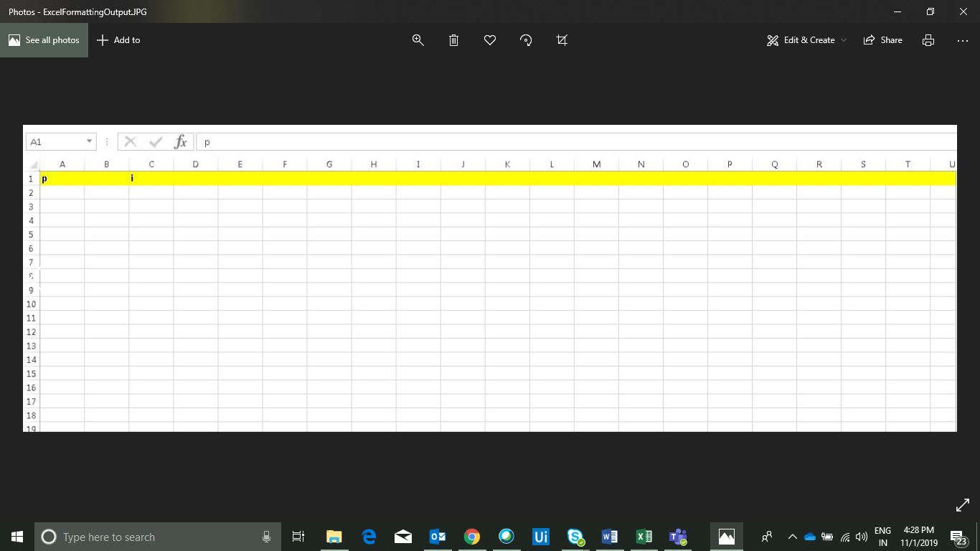Click the select-all corner triangle of the sheet
980x551 pixels.
[x=33, y=165]
